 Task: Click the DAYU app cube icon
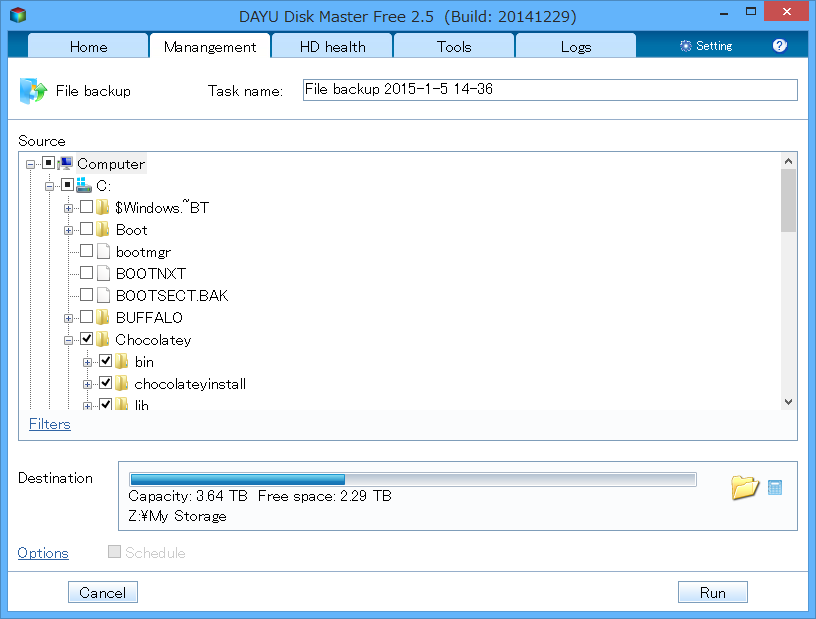pyautogui.click(x=18, y=15)
